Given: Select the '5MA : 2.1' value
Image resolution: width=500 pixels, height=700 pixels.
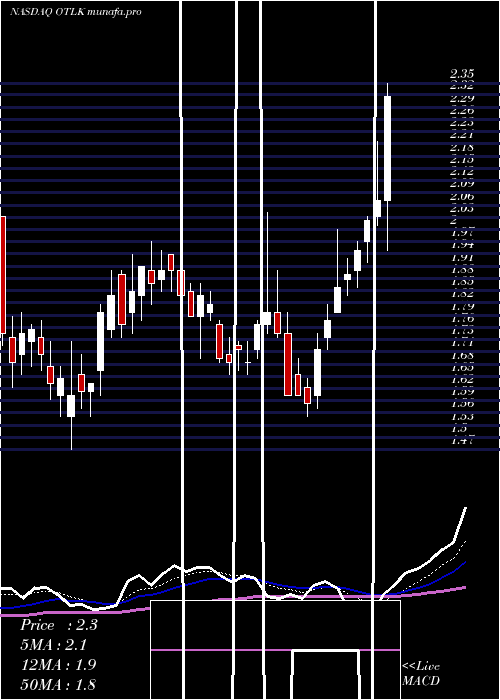Looking at the screenshot, I should coord(54,645).
